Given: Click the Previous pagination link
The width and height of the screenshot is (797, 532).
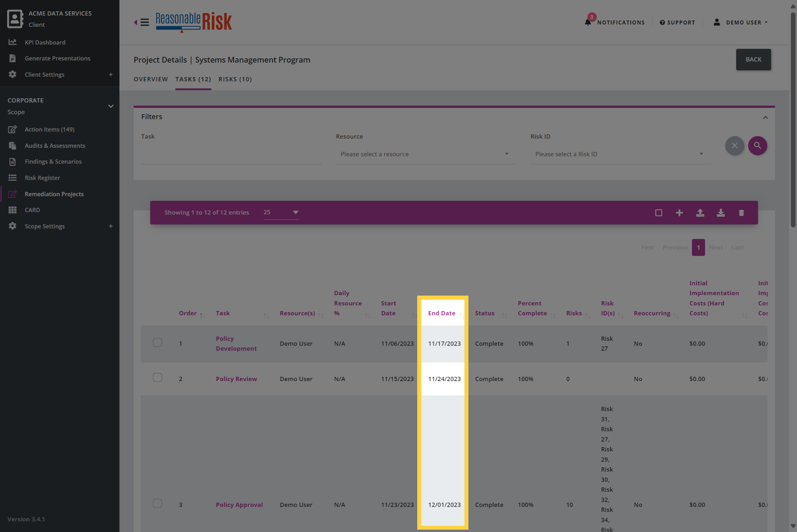Looking at the screenshot, I should [675, 247].
